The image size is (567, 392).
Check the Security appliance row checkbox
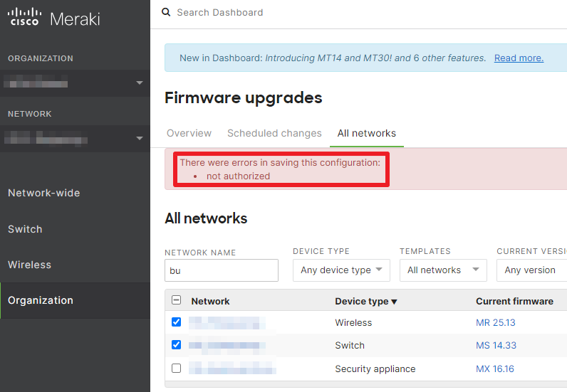177,369
